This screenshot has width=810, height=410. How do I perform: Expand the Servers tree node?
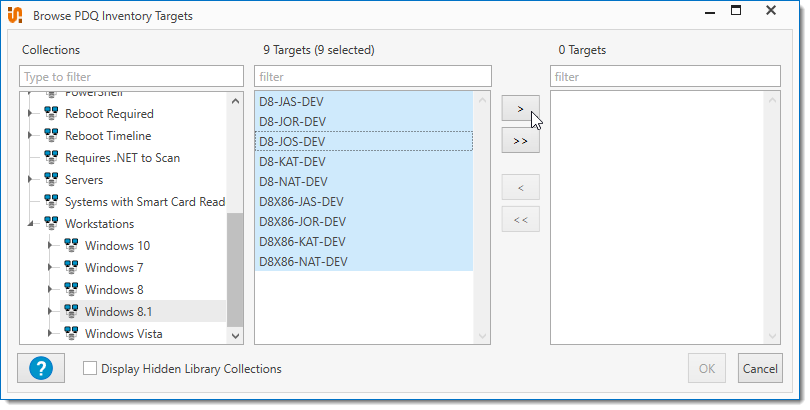coord(30,180)
